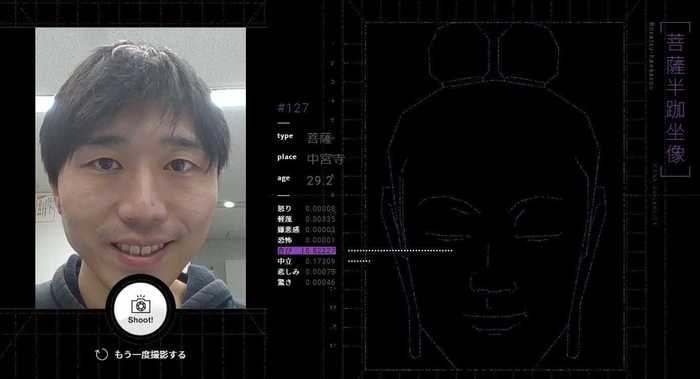Click the camera icon inside Shoot!
Viewport: 700px width, 379px height.
coord(141,304)
